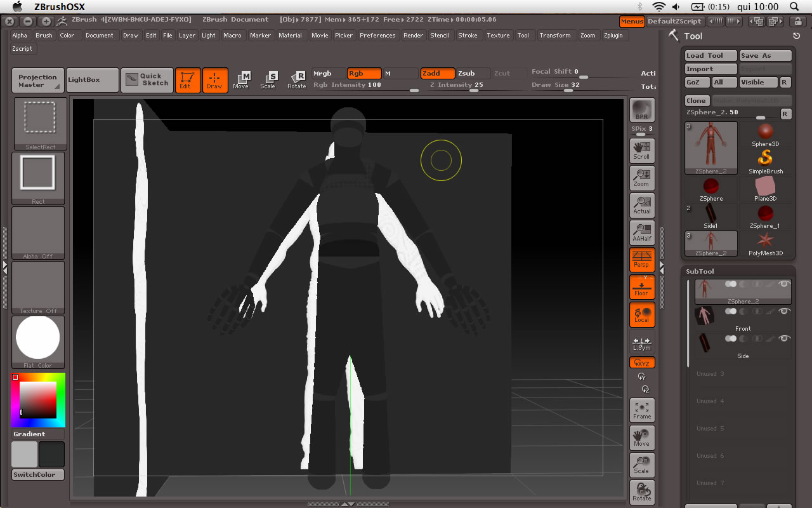Activate the Draw mode button
812x508 pixels.
tap(215, 80)
